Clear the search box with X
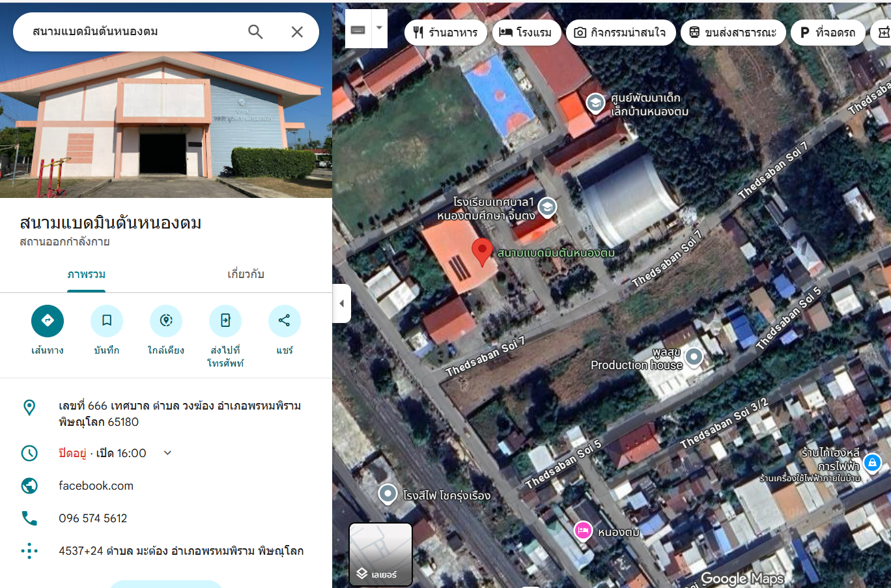Image resolution: width=891 pixels, height=588 pixels. 297,32
